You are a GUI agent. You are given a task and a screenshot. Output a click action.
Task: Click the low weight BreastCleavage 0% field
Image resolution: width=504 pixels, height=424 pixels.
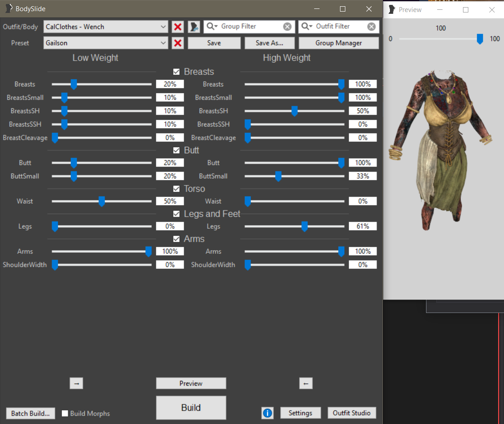click(170, 138)
